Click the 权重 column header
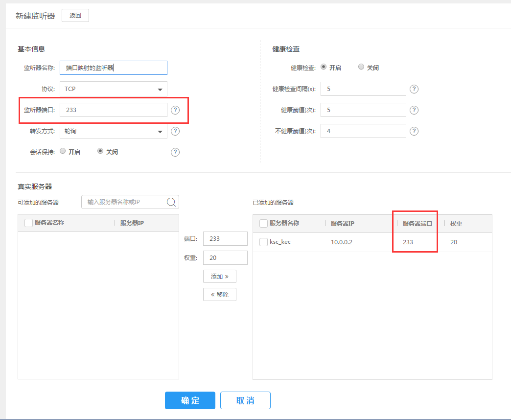Viewport: 511px width, 420px height. [456, 224]
